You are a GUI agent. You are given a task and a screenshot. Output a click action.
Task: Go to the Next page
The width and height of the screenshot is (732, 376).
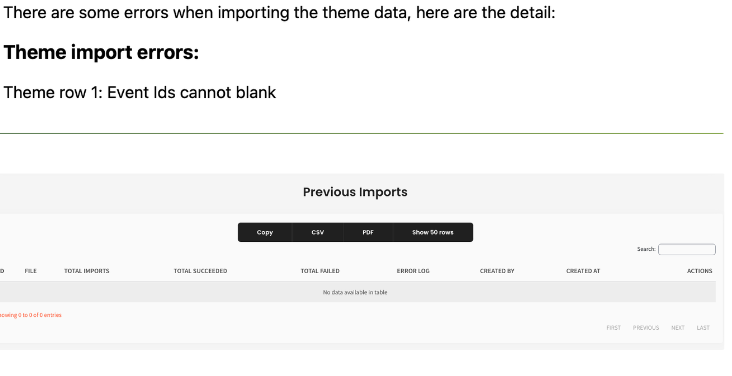point(678,328)
